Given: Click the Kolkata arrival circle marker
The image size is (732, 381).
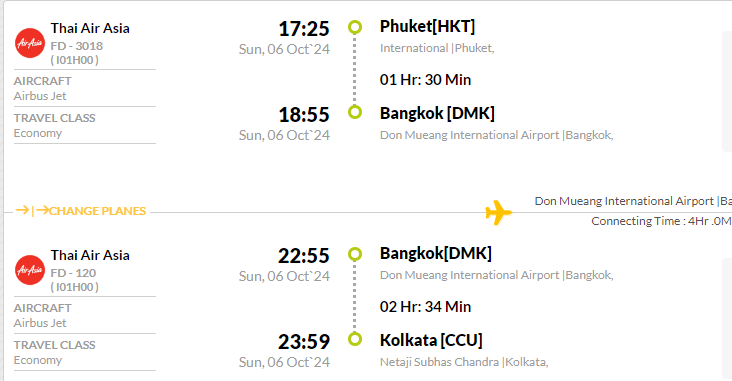Looking at the screenshot, I should pos(355,339).
